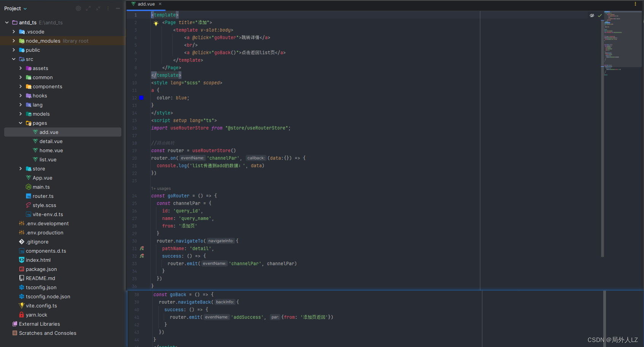Click the editor vertical scrollbar
This screenshot has width=644, height=347.
coord(603,139)
